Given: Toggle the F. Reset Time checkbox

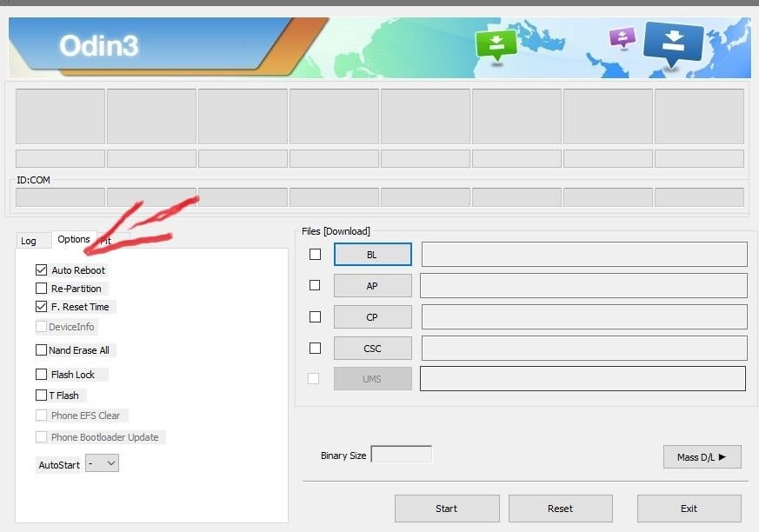Looking at the screenshot, I should 41,307.
